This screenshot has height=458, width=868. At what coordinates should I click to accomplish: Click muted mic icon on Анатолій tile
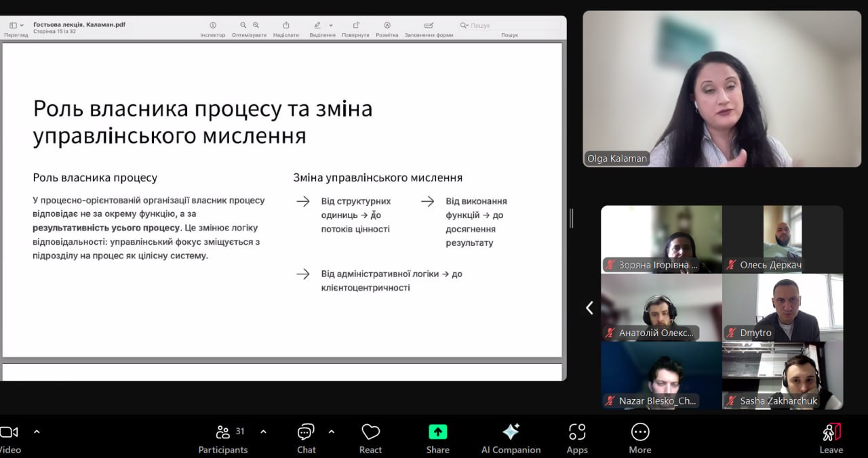610,333
